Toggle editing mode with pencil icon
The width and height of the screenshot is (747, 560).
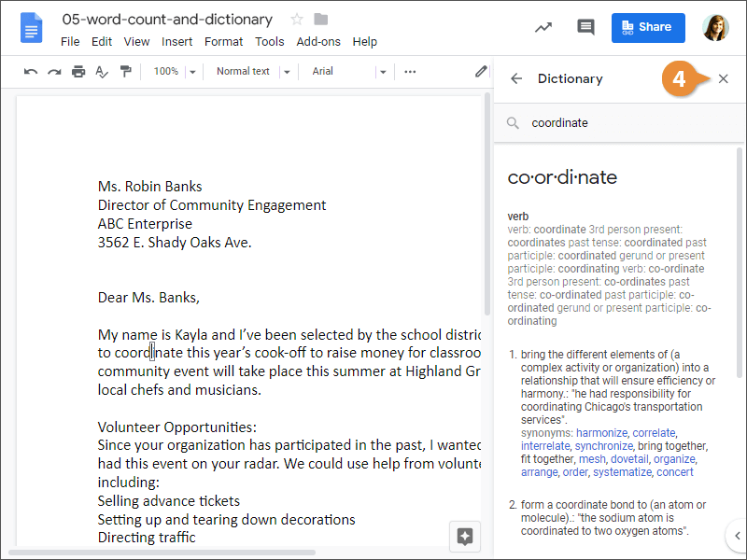(480, 71)
